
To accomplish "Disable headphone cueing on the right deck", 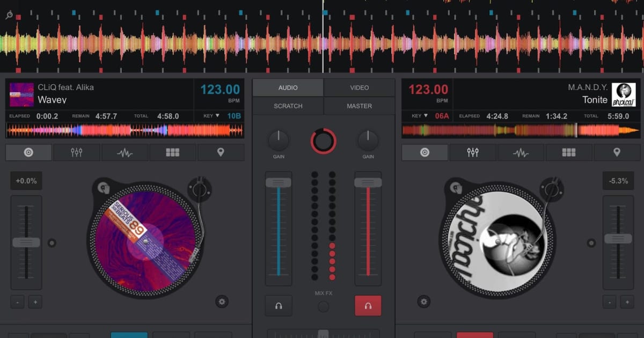I will click(368, 306).
